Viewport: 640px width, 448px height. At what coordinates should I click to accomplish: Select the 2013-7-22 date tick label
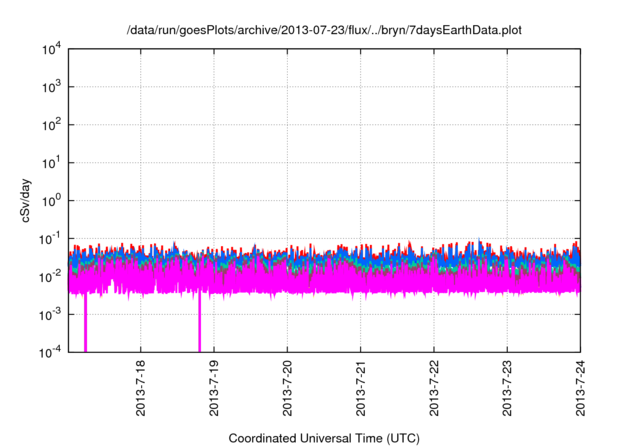(434, 388)
